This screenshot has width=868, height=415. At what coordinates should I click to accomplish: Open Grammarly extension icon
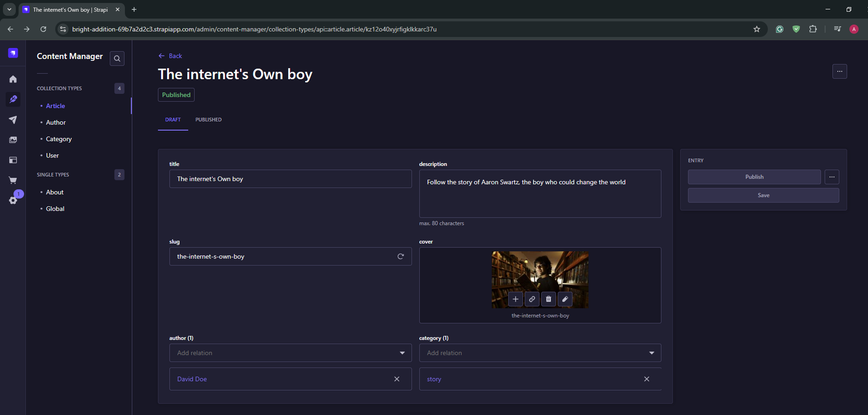click(779, 29)
